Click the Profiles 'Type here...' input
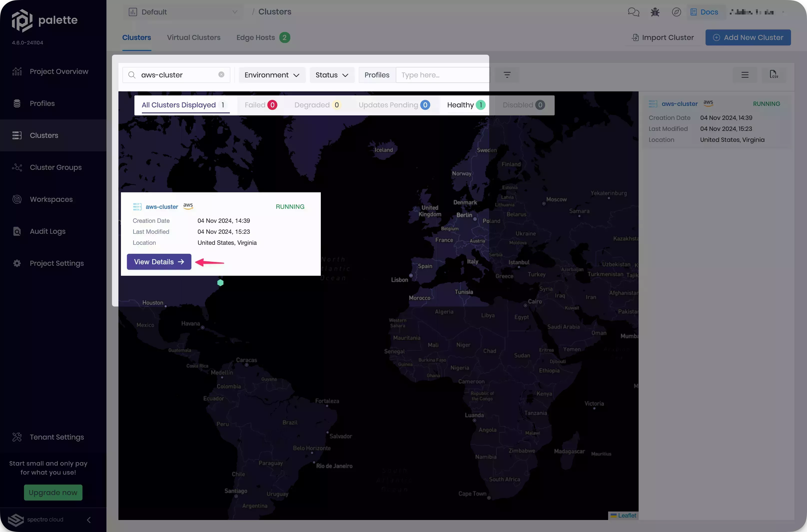The image size is (807, 532). point(442,75)
